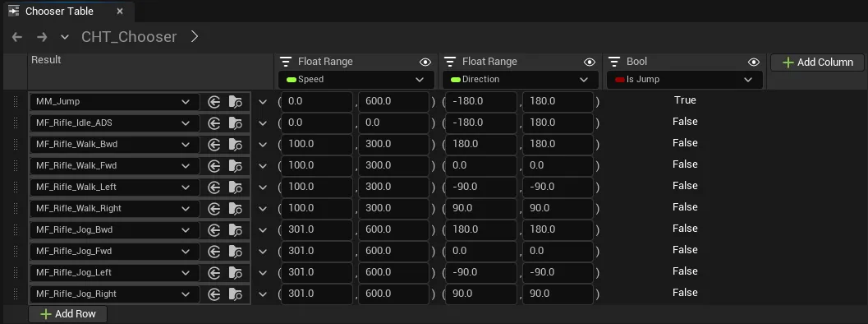Use selected asset for MM_Jump row
This screenshot has height=324, width=868.
click(214, 102)
